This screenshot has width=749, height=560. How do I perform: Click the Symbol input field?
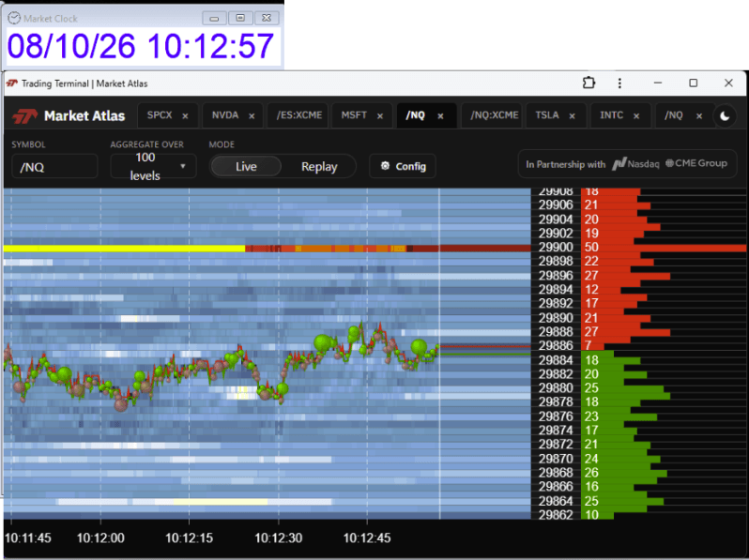tap(54, 167)
